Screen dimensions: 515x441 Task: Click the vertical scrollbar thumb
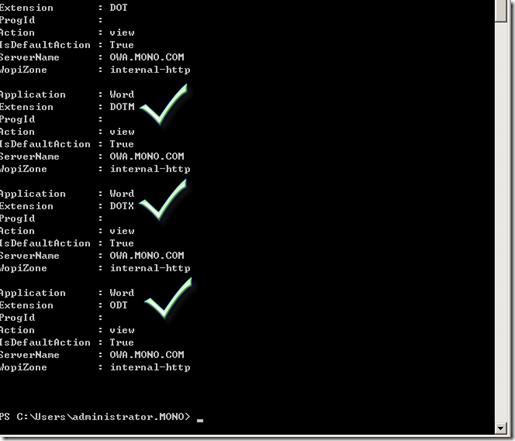pyautogui.click(x=500, y=11)
